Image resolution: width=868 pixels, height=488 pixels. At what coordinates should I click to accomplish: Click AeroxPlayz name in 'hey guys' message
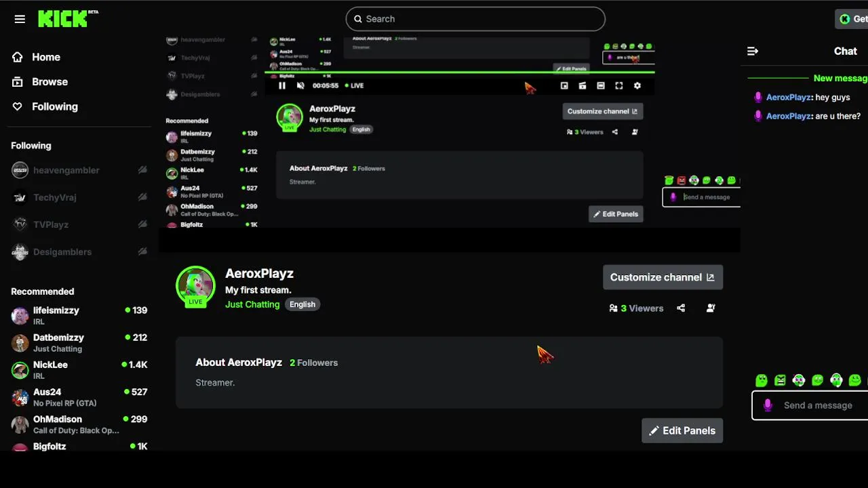pyautogui.click(x=789, y=98)
